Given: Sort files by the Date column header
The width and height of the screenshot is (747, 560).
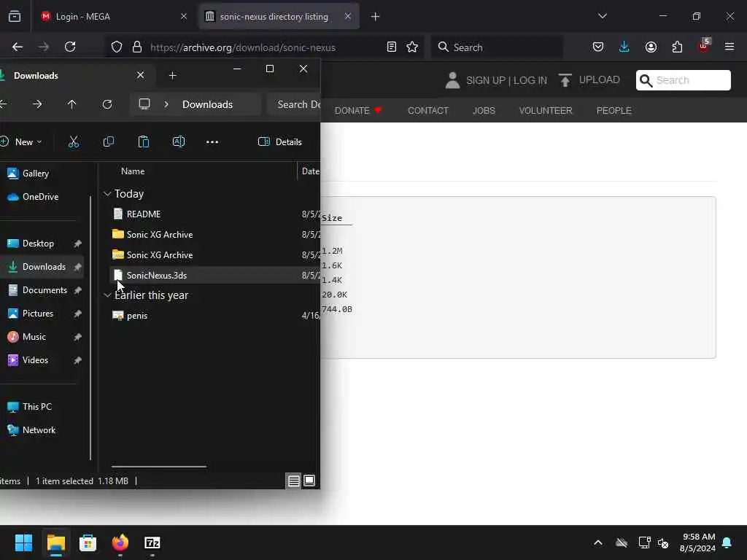Looking at the screenshot, I should (310, 171).
